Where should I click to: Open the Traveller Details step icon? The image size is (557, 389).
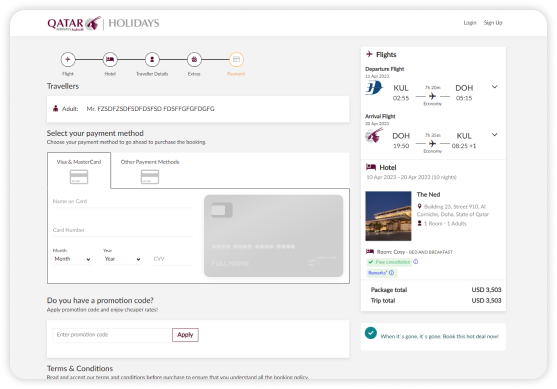[x=152, y=59]
